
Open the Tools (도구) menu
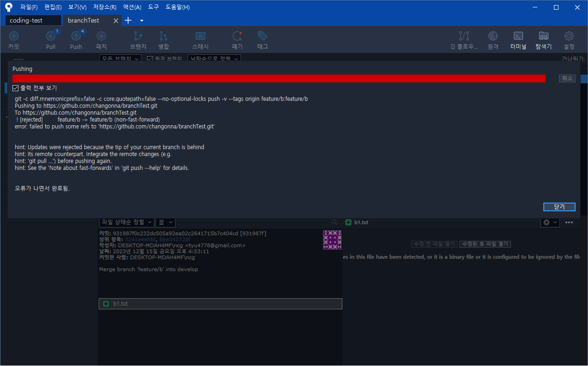153,7
